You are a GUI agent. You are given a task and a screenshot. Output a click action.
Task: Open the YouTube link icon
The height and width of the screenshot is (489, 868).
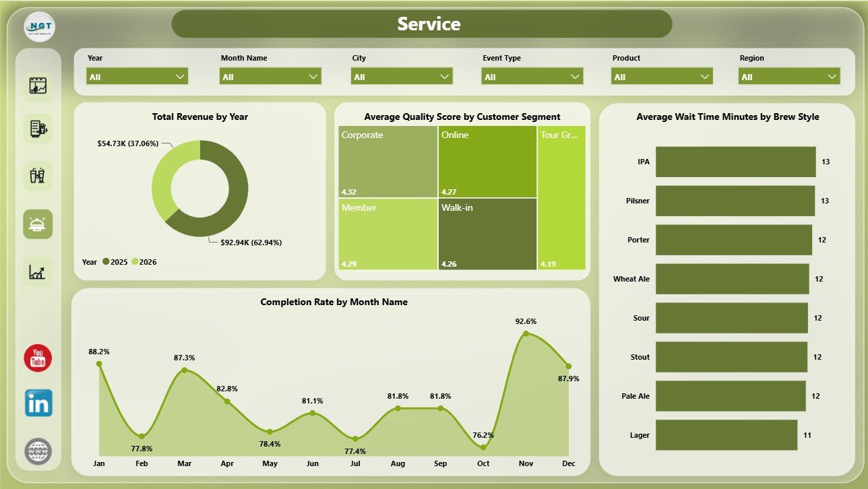(x=38, y=357)
